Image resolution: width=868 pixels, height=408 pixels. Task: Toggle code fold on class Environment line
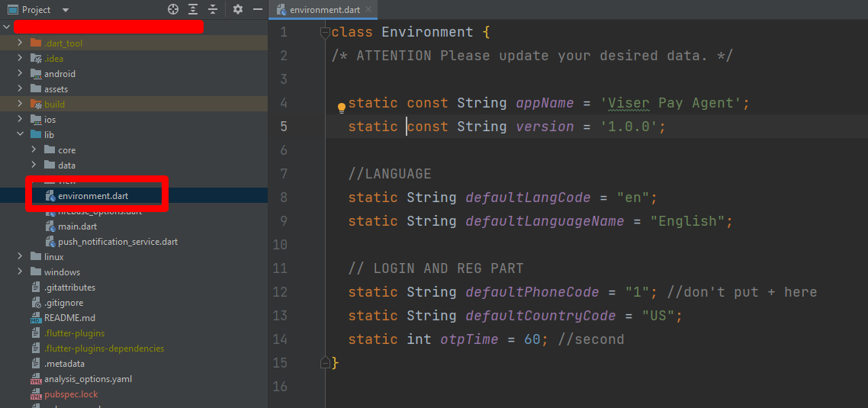(325, 33)
